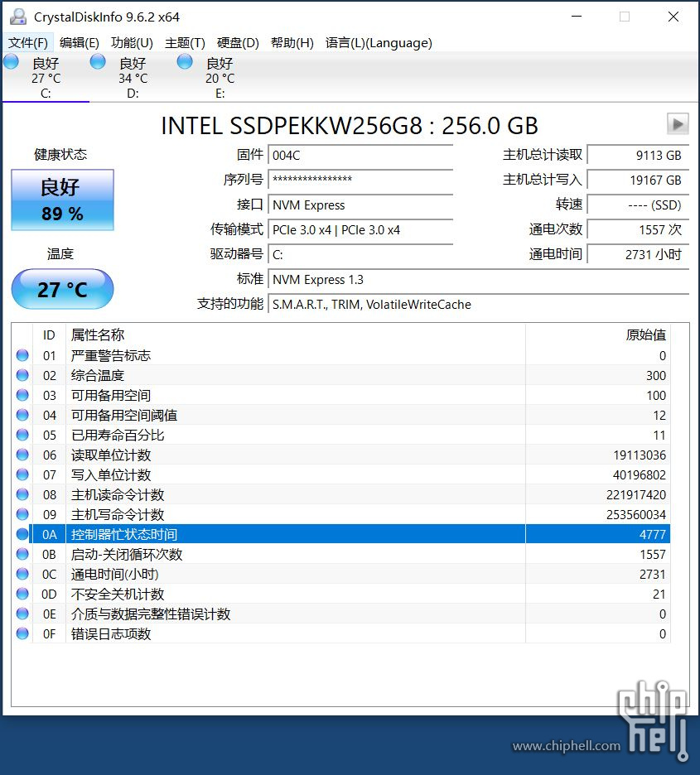
Task: Click the status orb for attribute 0A
Action: click(x=22, y=534)
